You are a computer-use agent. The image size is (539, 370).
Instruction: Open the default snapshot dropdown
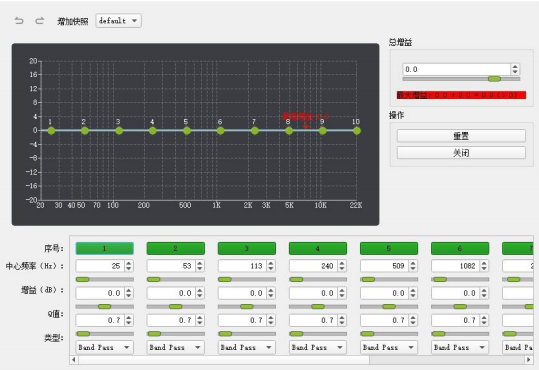[118, 21]
